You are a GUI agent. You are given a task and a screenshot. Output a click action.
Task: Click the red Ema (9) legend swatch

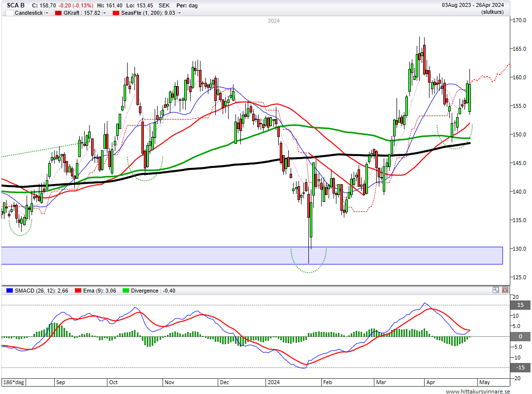coord(78,291)
